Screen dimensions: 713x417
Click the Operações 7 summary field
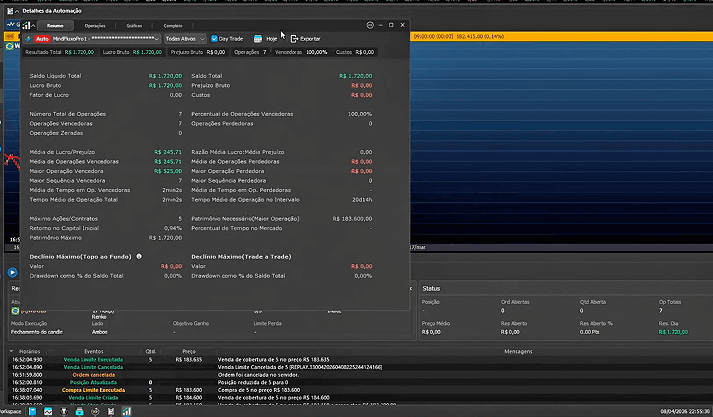[250, 52]
